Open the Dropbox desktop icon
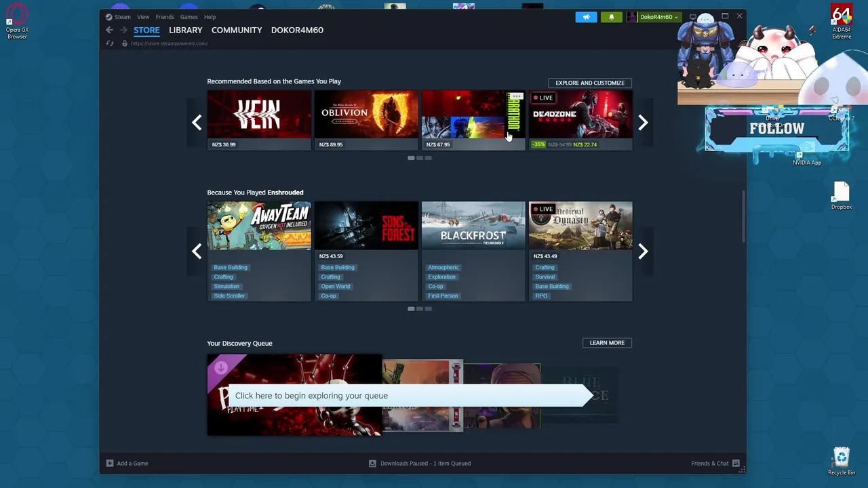This screenshot has width=868, height=488. point(842,196)
